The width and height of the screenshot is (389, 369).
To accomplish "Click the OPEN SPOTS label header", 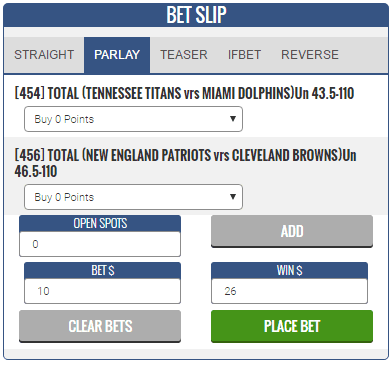I will pos(100,224).
